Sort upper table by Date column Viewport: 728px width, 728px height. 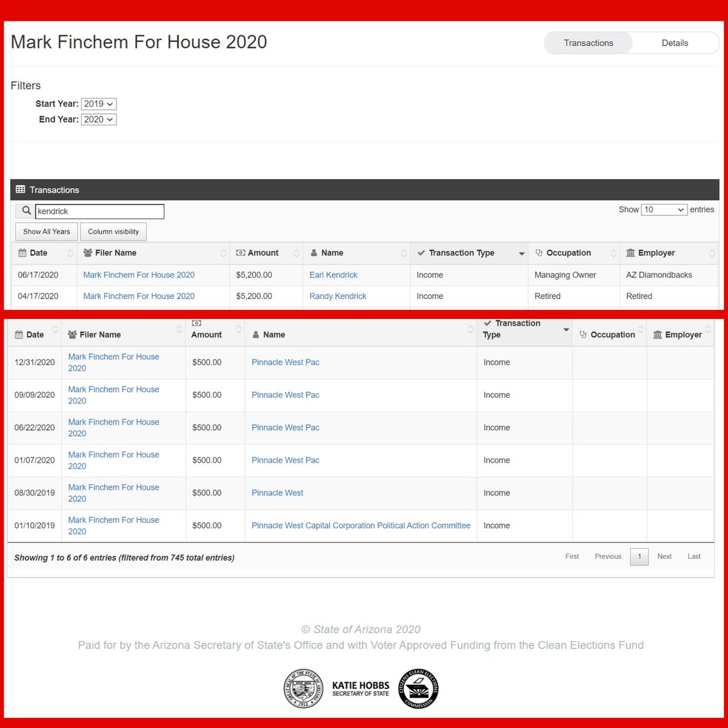pyautogui.click(x=44, y=253)
